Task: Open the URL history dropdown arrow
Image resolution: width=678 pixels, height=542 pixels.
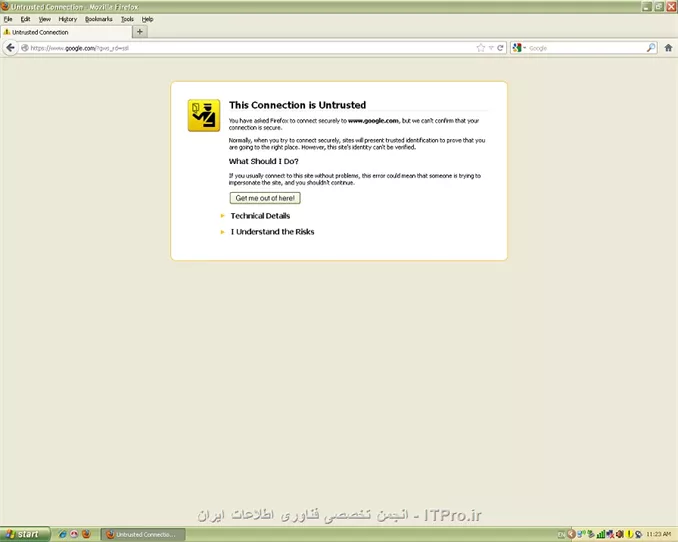Action: click(491, 48)
